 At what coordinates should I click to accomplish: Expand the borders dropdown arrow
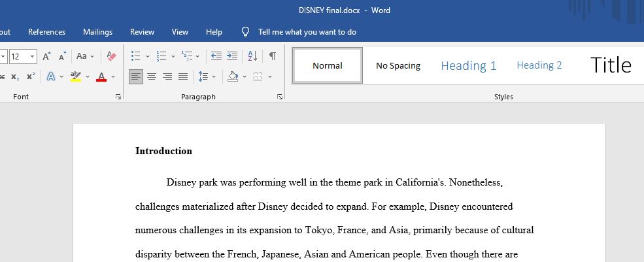tap(270, 77)
